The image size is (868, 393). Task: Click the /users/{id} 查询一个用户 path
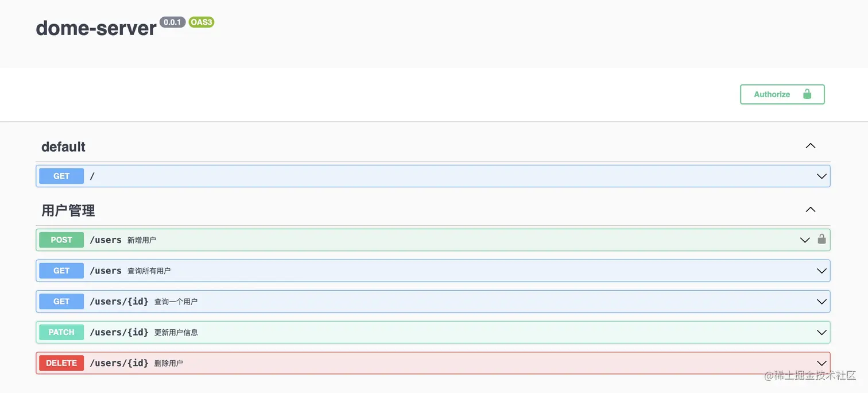[x=119, y=301]
